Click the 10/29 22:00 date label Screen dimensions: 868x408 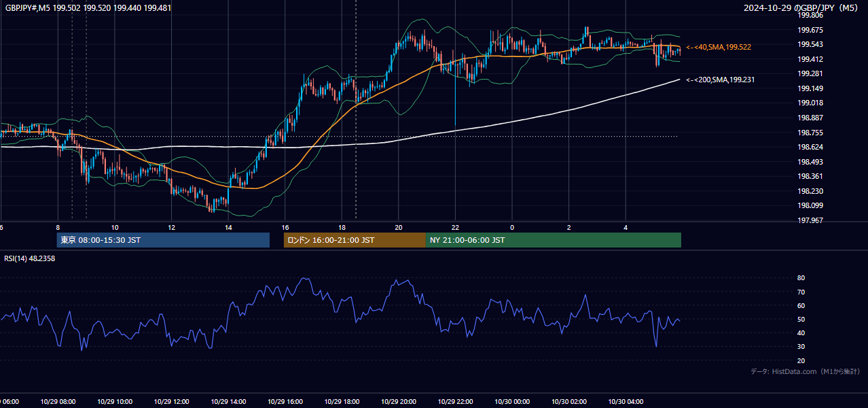(x=455, y=401)
